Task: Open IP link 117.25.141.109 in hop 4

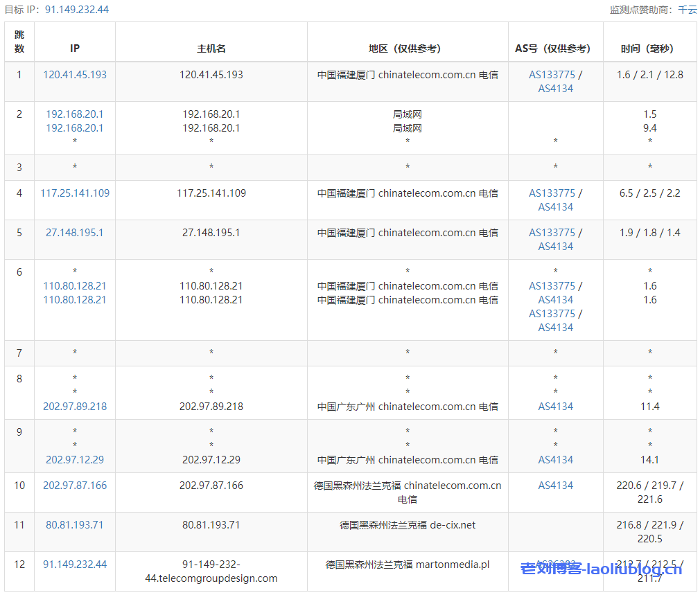Action: point(75,193)
